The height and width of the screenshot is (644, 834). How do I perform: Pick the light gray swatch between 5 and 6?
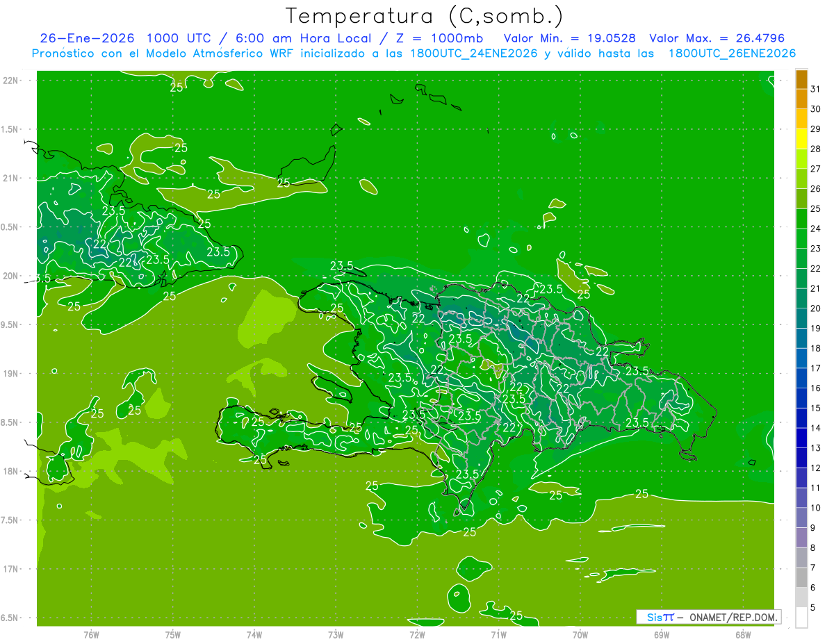click(801, 597)
